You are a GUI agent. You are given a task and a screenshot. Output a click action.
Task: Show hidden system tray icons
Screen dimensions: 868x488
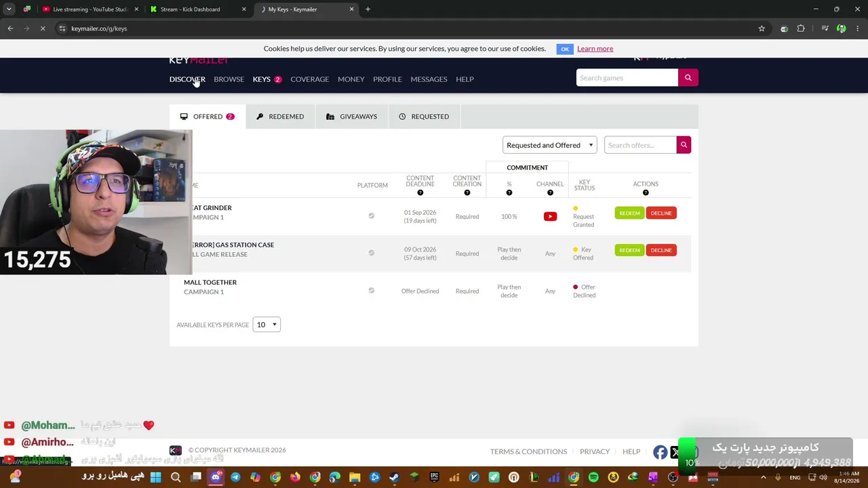(763, 477)
